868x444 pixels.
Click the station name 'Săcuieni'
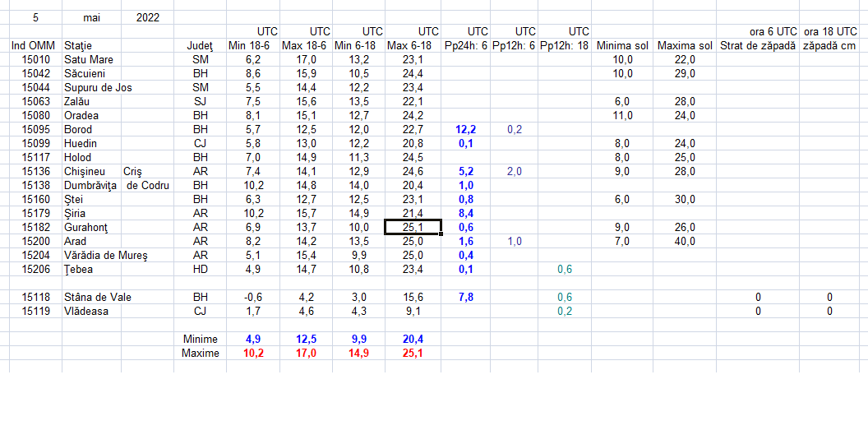tap(85, 74)
